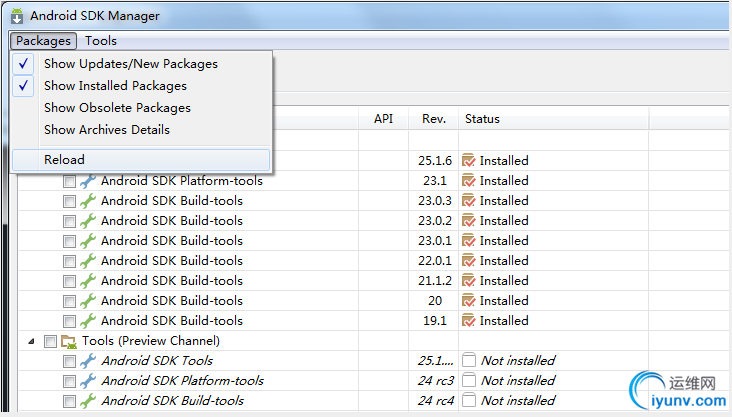Screen dimensions: 732x417
Task: Click the installed status icon for revision 23.0.3
Action: pos(468,201)
